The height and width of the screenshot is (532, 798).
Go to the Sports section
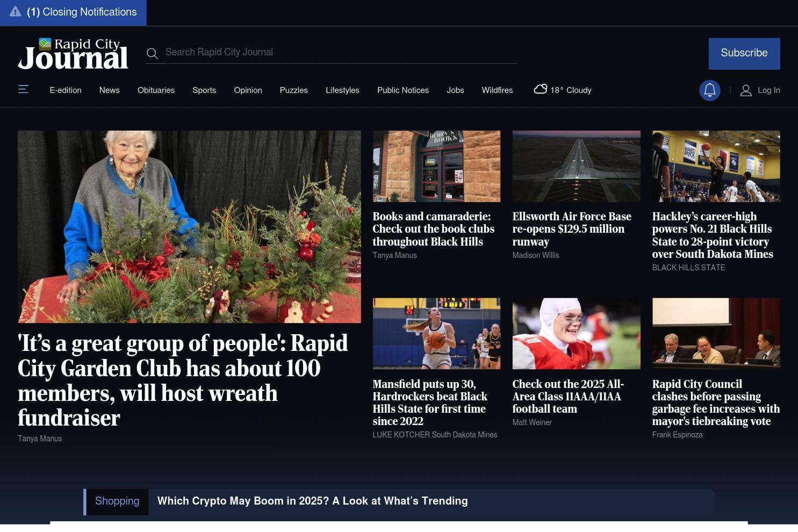pyautogui.click(x=204, y=90)
